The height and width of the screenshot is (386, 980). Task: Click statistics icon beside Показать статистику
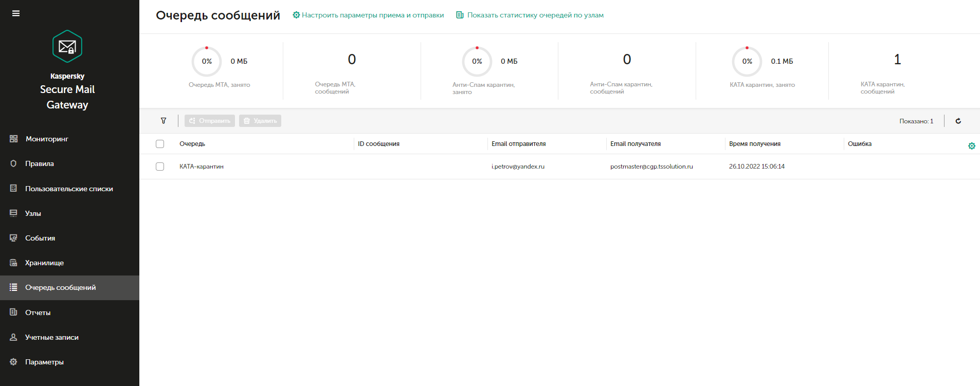coord(460,15)
